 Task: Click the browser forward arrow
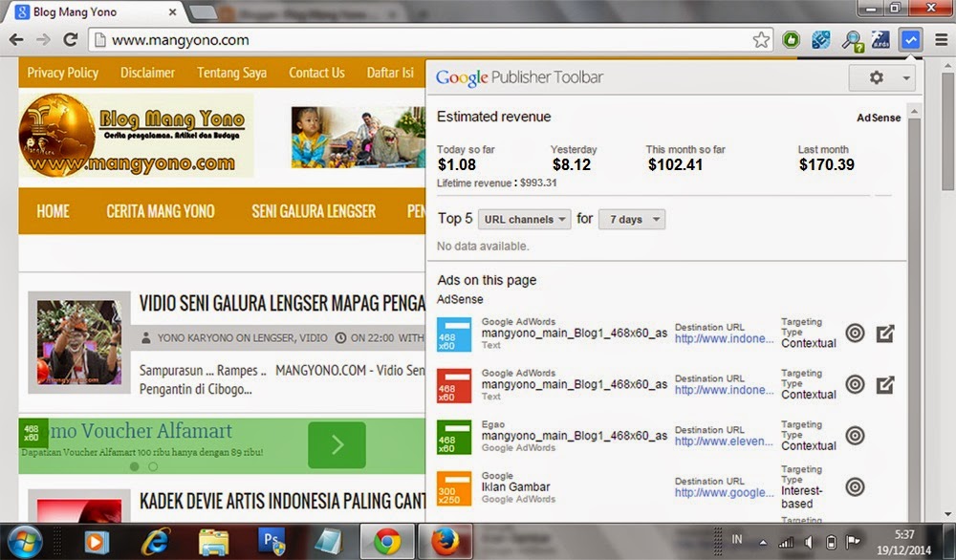click(43, 40)
